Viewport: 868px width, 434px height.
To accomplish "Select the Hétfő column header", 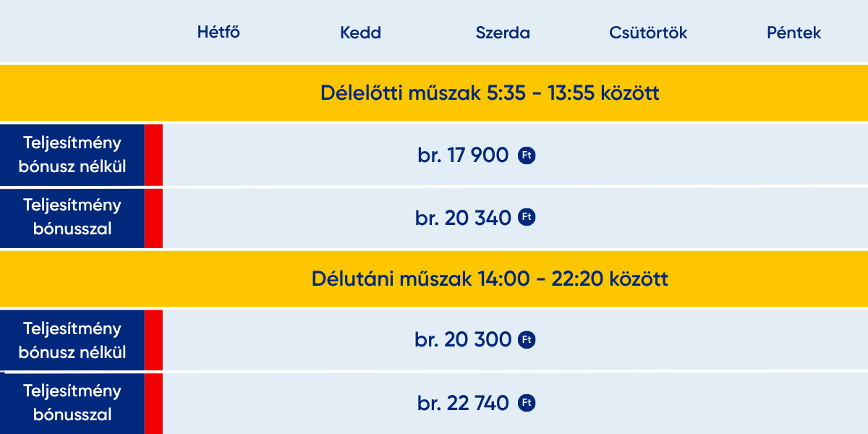I will (218, 33).
